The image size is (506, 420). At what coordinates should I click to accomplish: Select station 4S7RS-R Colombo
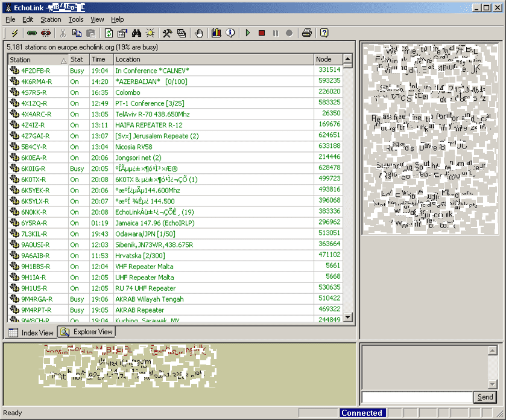coord(176,92)
